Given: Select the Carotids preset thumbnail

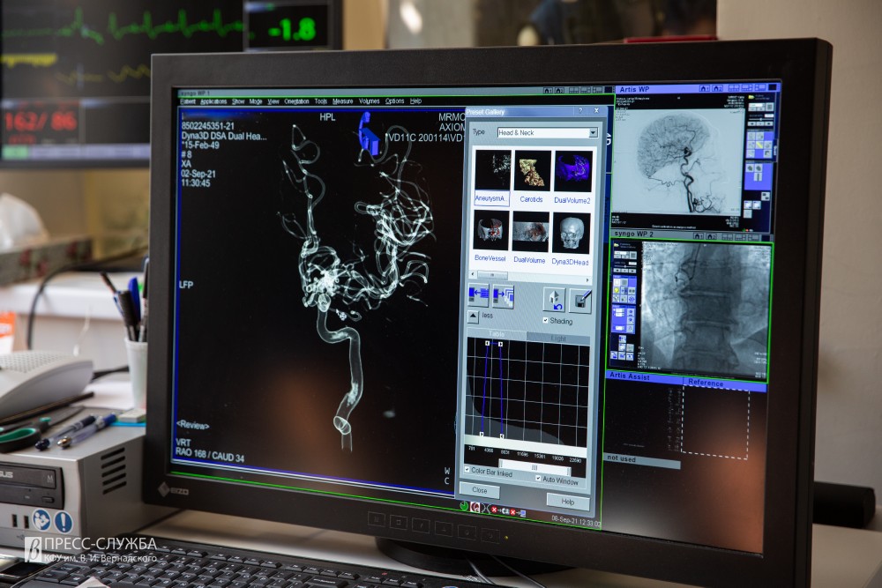Looking at the screenshot, I should (532, 171).
